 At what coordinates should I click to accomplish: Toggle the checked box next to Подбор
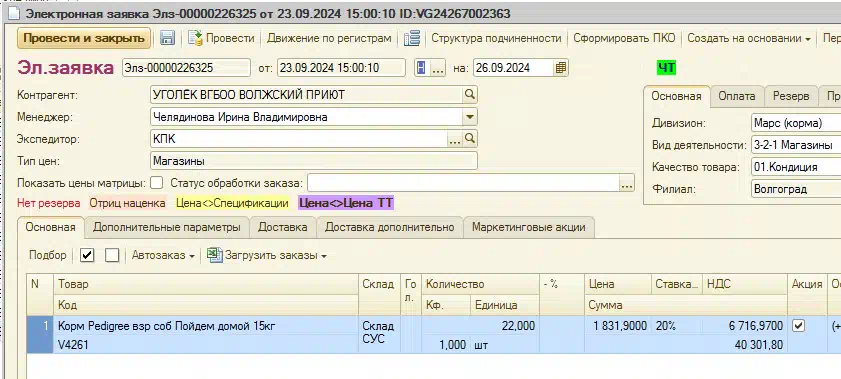(x=87, y=255)
